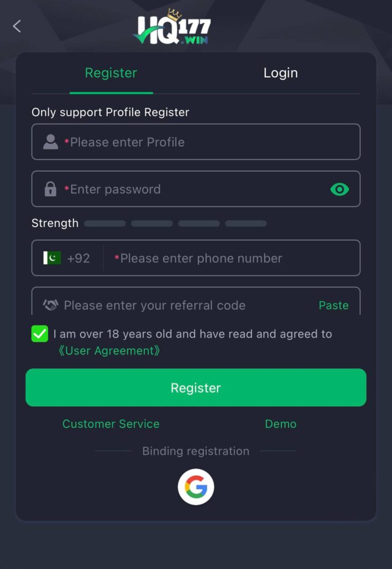Change the phone country code
The width and height of the screenshot is (392, 569).
click(67, 257)
